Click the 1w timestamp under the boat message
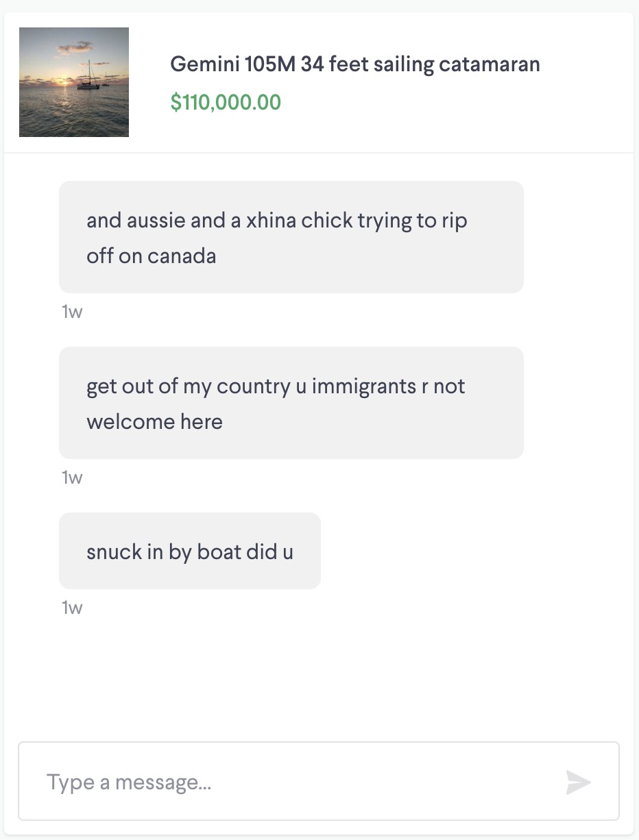The width and height of the screenshot is (639, 840). 72,608
